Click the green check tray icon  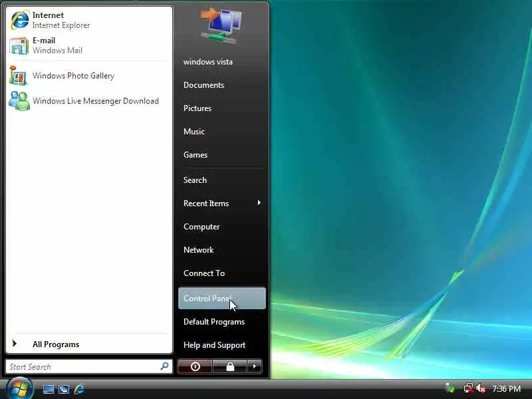(x=450, y=388)
